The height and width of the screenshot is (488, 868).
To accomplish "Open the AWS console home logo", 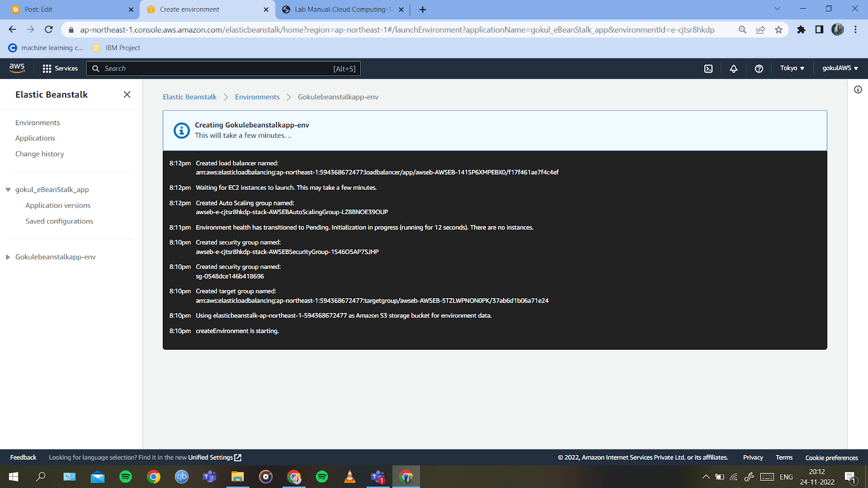I will click(x=17, y=68).
